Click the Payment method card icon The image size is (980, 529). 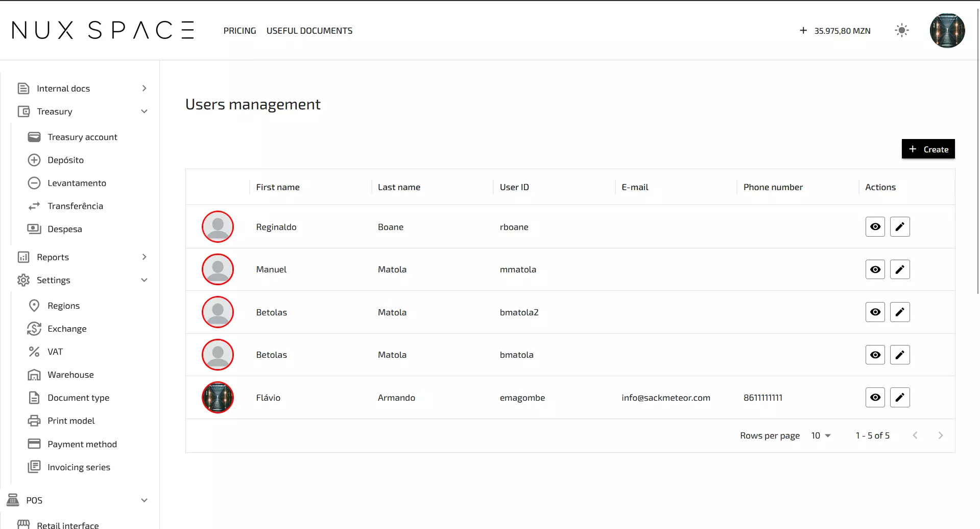(x=34, y=444)
